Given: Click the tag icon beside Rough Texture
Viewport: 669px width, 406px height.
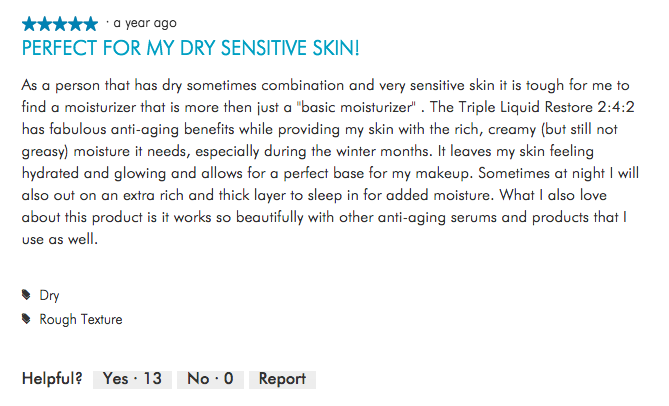Looking at the screenshot, I should 26,319.
